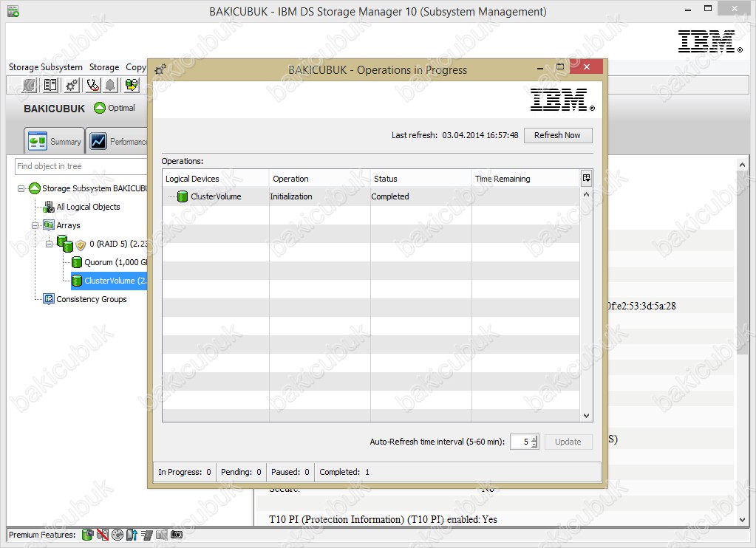756x548 pixels.
Task: Click the Storage Subsystem green status icon in tree
Action: point(34,188)
